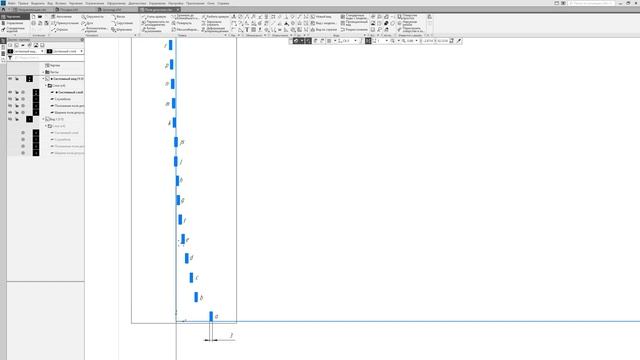The image size is (640, 360).
Task: Choose the Стандартные виды command
Action: click(x=353, y=17)
